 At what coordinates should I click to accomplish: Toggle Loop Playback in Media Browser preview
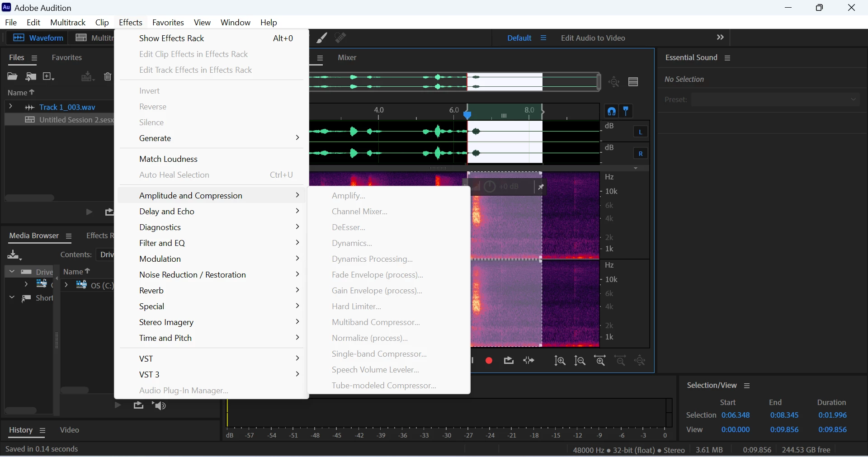138,406
